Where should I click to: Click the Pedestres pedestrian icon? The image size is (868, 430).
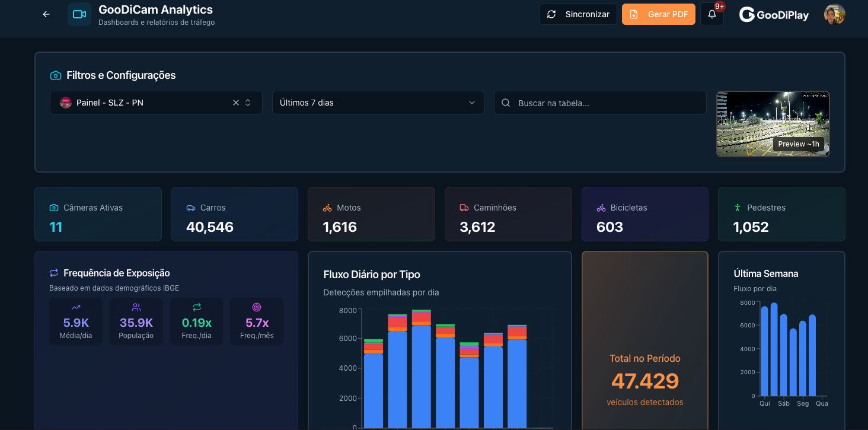738,208
